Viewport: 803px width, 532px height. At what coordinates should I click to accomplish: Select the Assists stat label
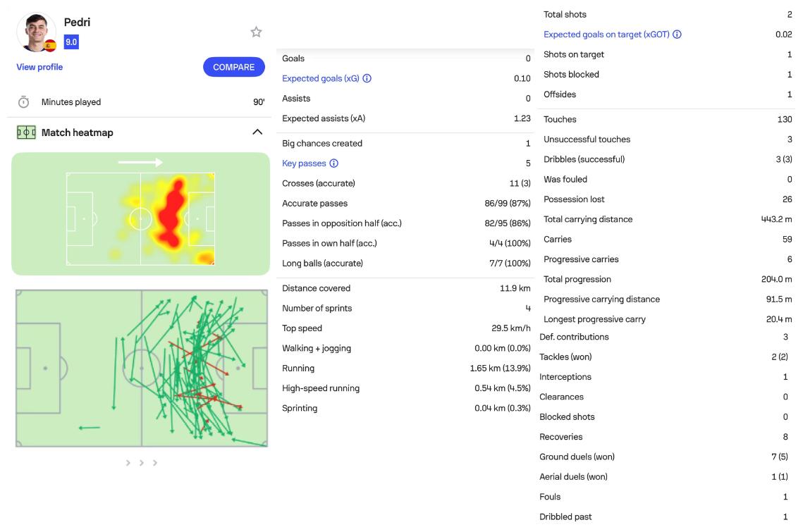296,99
